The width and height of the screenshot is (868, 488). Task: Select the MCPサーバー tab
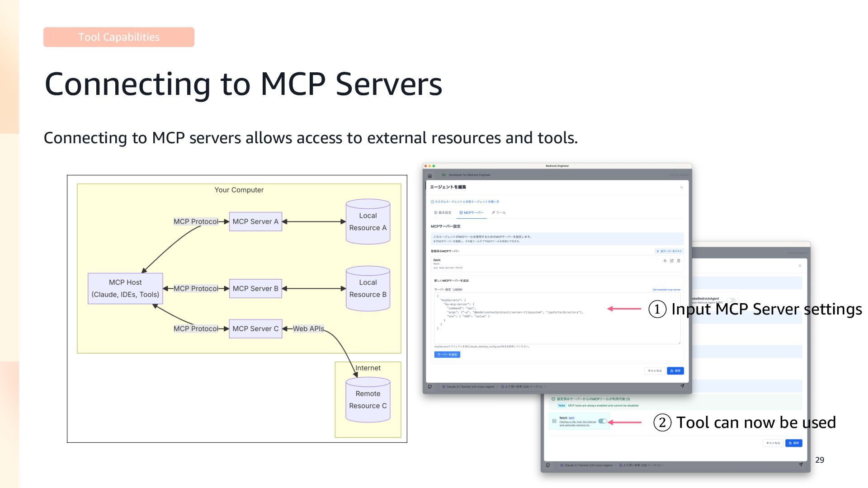(x=472, y=213)
